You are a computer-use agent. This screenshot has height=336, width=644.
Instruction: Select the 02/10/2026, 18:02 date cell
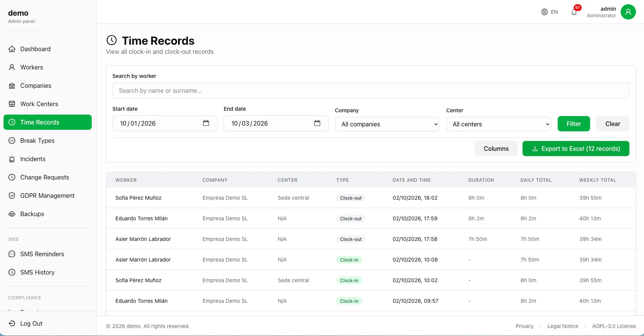(415, 198)
